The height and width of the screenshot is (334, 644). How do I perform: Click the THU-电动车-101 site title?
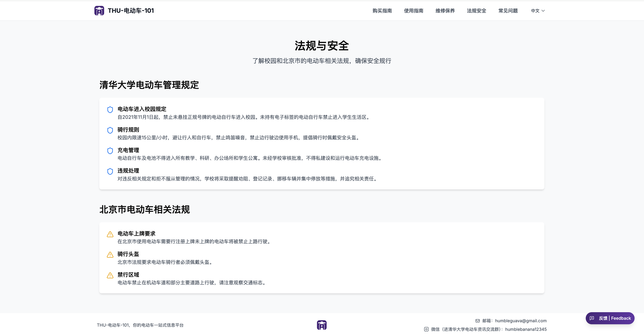131,11
